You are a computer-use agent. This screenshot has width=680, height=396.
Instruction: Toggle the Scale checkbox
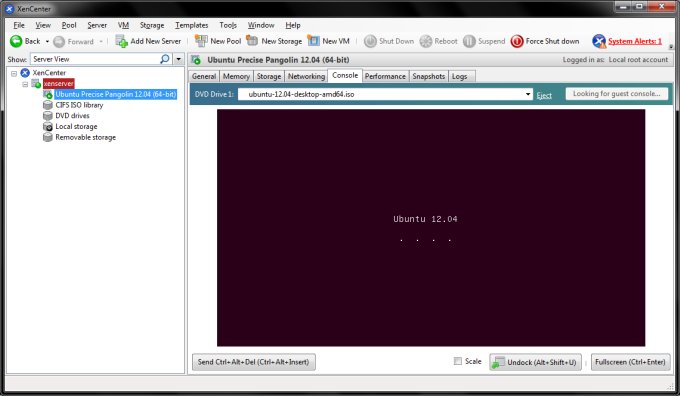(458, 361)
